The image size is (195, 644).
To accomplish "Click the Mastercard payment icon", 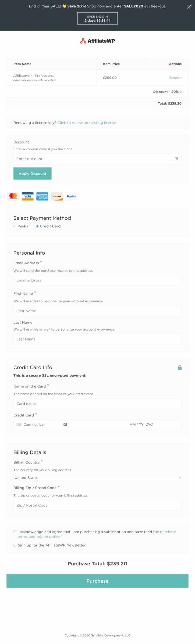I will [x=13, y=196].
